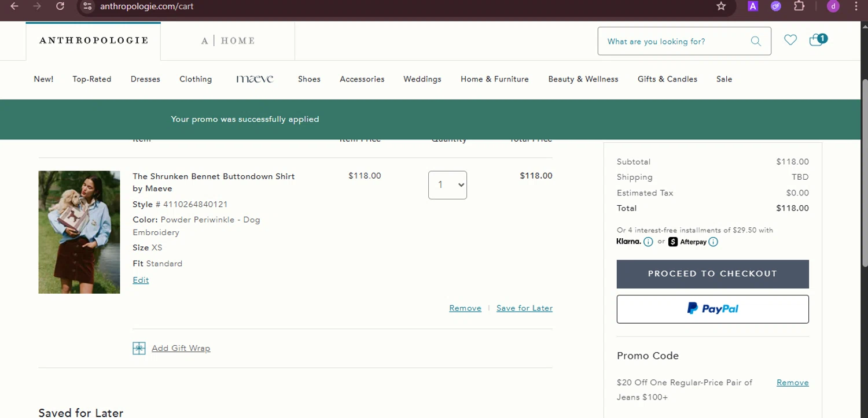This screenshot has width=868, height=418.
Task: Open the round purple extension icon
Action: point(776,6)
